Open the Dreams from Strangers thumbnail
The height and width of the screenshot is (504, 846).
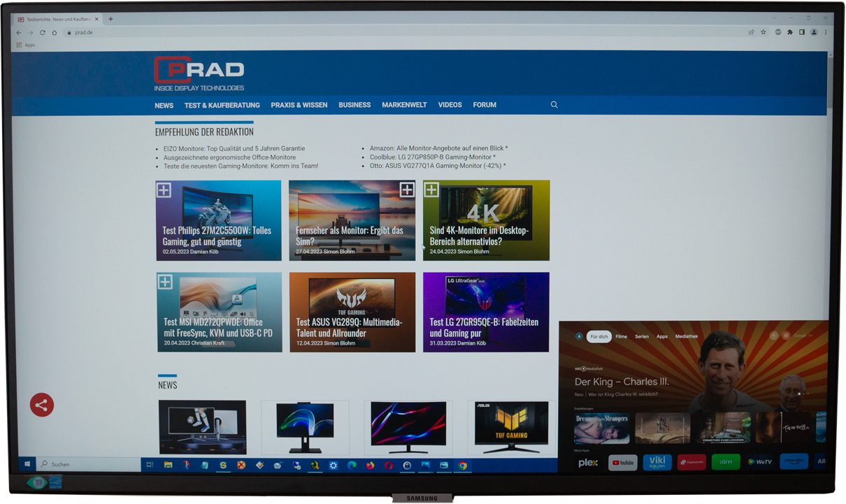click(x=602, y=429)
